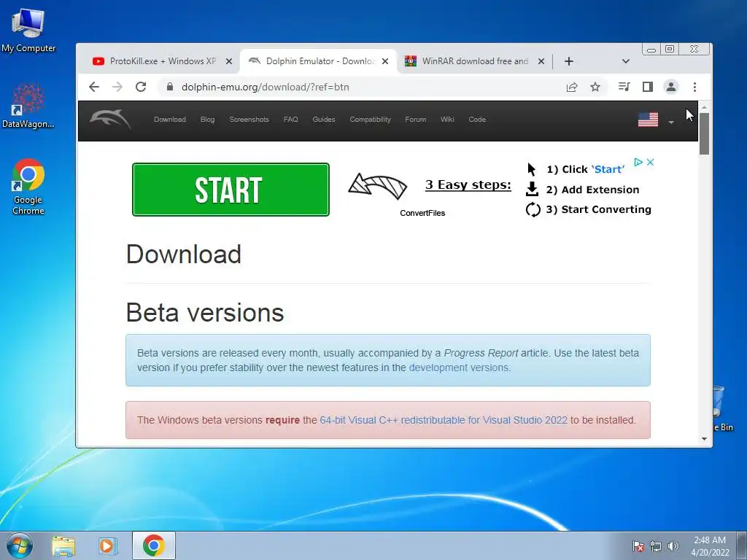This screenshot has height=560, width=747.
Task: Open DataWagon desktop shortcut
Action: [x=28, y=106]
